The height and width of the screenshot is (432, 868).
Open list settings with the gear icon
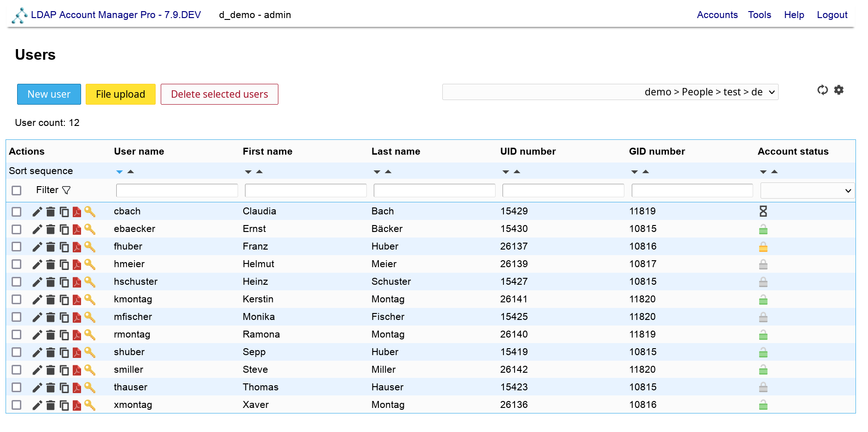tap(839, 90)
